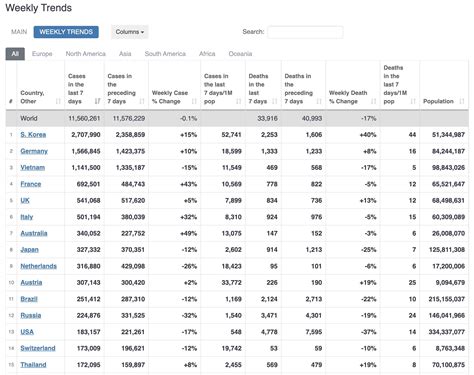Filter by the Asia tab

(125, 54)
